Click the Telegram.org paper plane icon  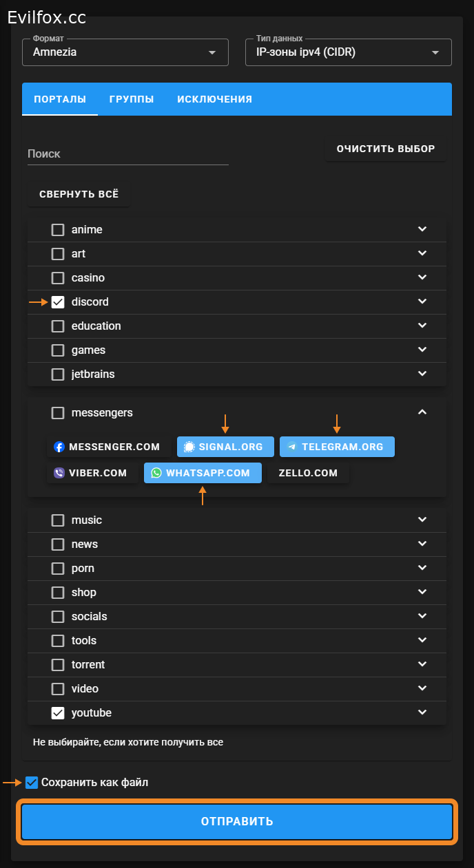(292, 447)
